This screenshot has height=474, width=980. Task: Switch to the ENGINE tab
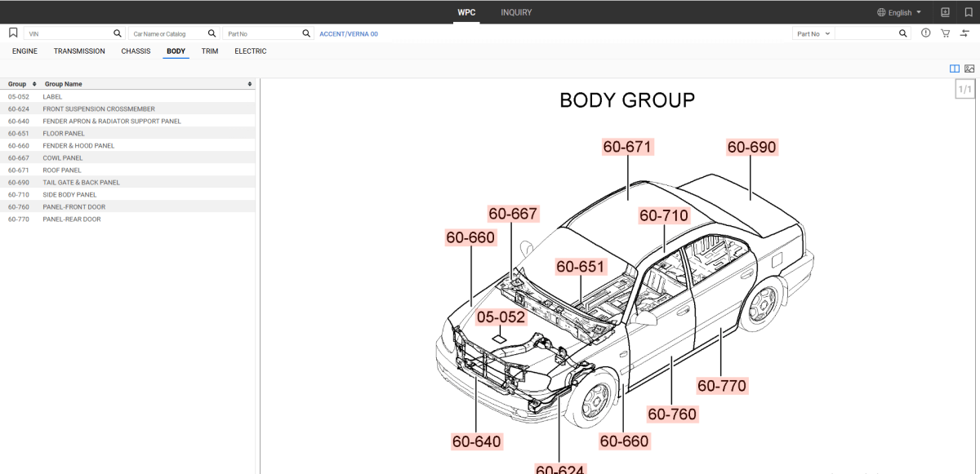[x=24, y=51]
